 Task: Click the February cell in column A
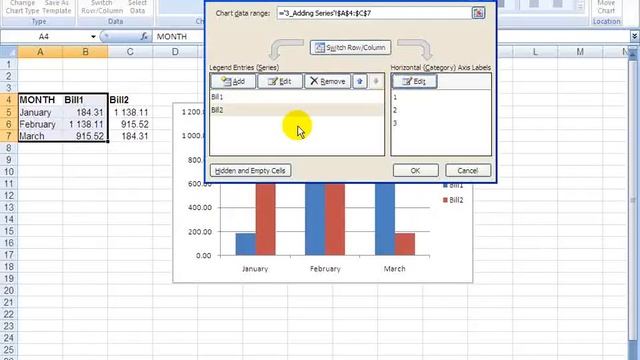(40, 124)
